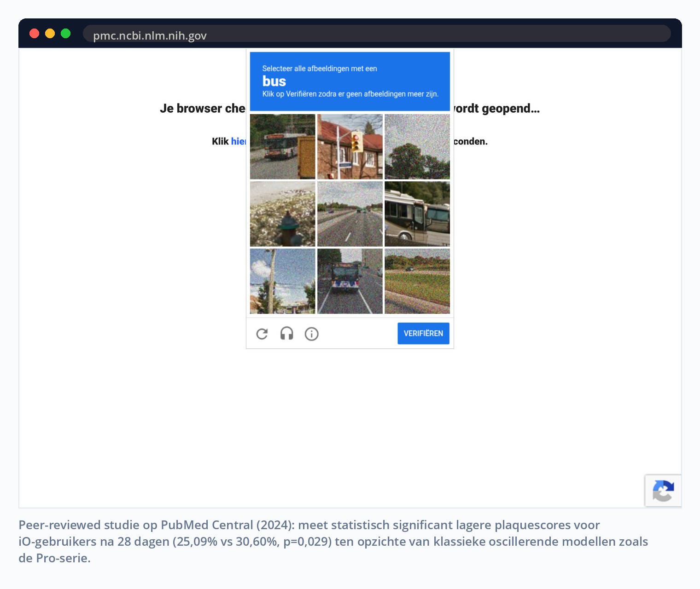Select the tile showing a tree against sky

417,147
